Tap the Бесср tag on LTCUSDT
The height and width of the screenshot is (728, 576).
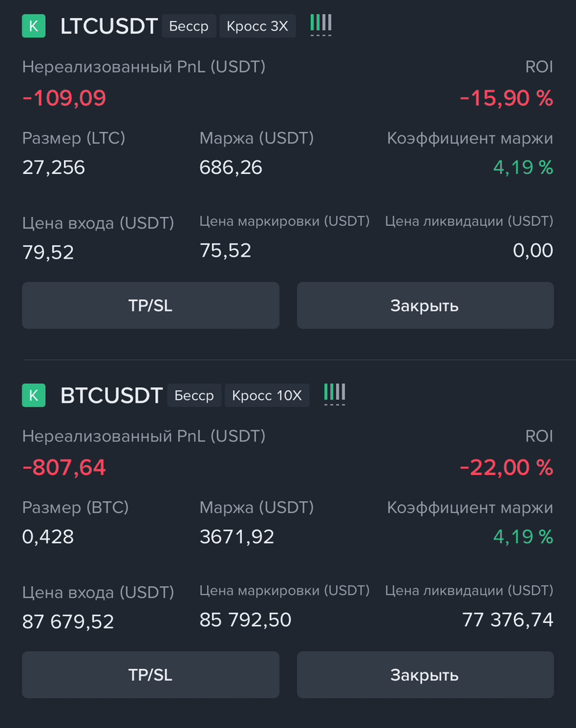tap(189, 26)
